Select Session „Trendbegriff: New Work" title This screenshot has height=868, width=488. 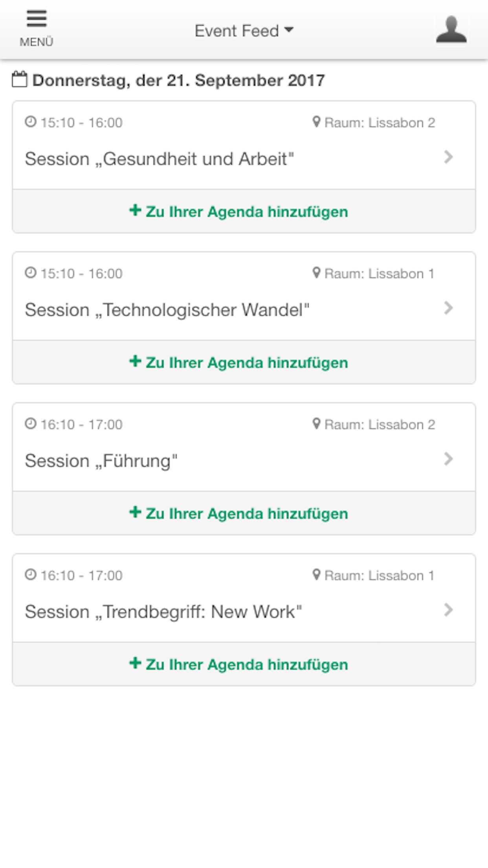163,612
